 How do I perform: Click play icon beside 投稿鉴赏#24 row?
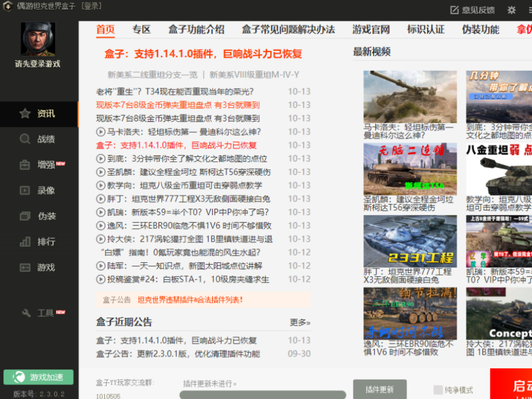tap(101, 279)
